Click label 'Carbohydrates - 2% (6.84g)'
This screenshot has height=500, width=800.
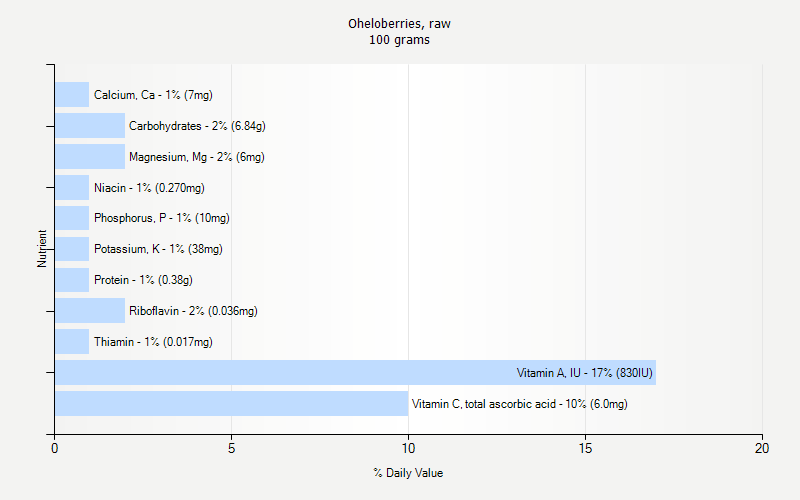point(197,126)
